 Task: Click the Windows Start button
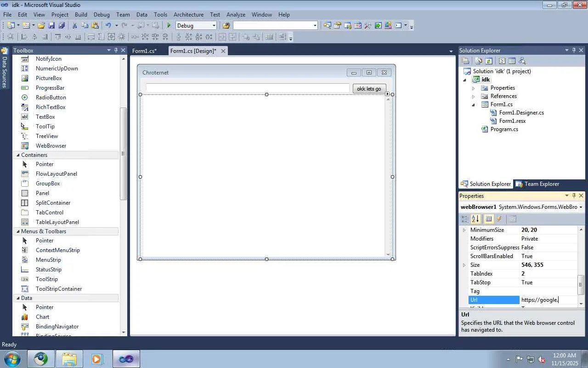click(12, 359)
